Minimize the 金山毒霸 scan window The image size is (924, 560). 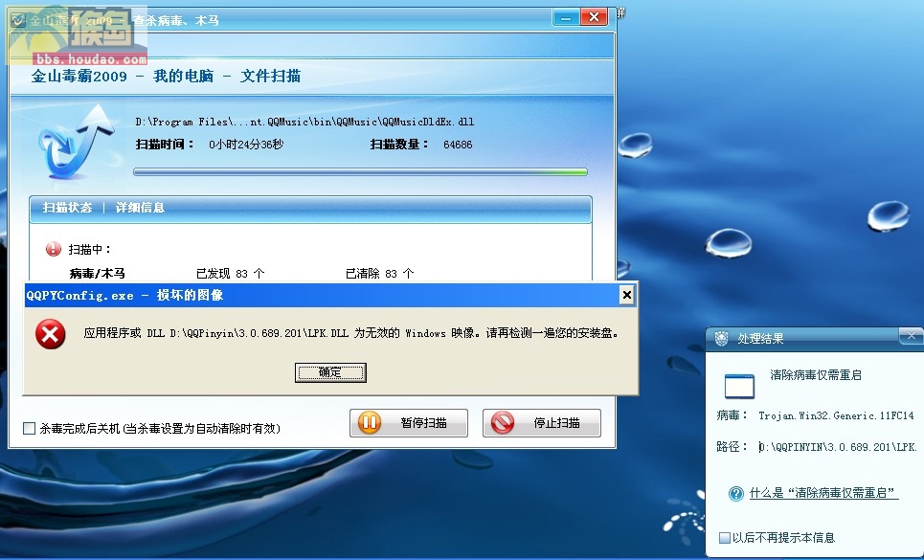(566, 17)
